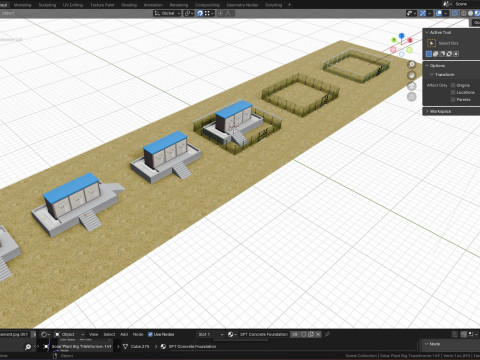
Task: Open the node editor Add menu
Action: (124, 334)
